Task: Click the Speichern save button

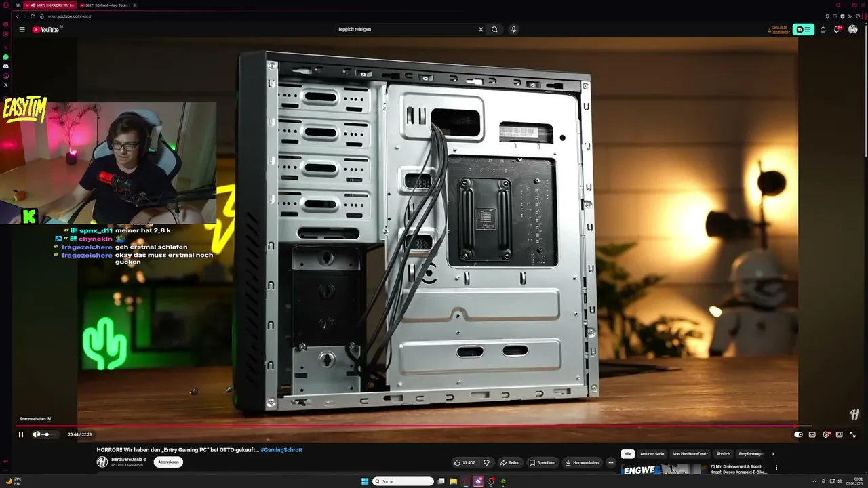Action: pyautogui.click(x=542, y=462)
